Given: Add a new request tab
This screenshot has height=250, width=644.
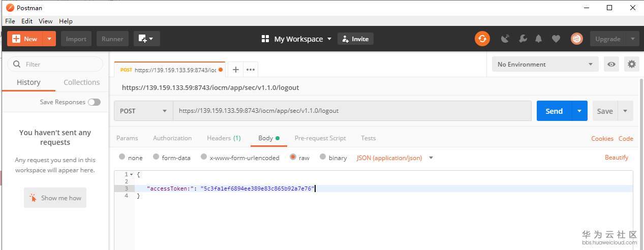Looking at the screenshot, I should click(236, 70).
